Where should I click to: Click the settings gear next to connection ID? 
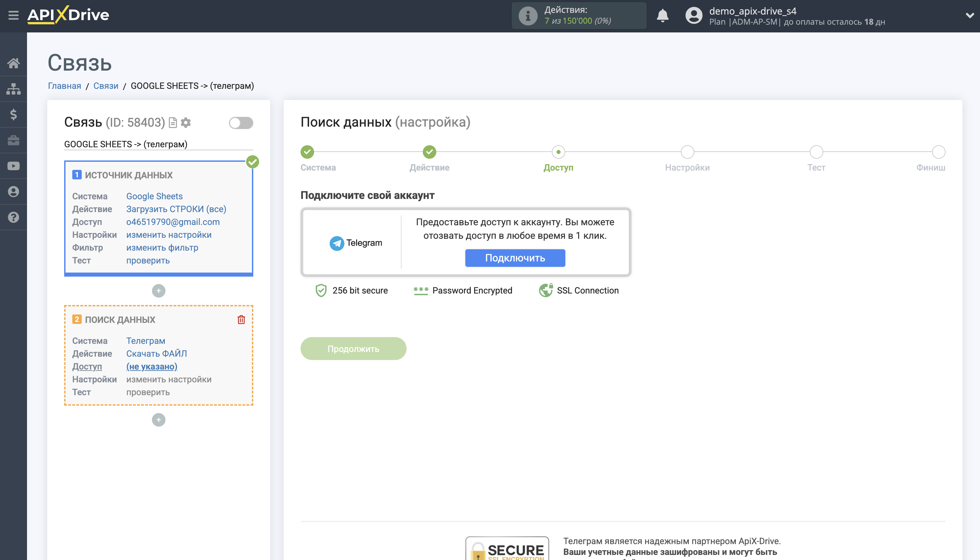point(186,122)
